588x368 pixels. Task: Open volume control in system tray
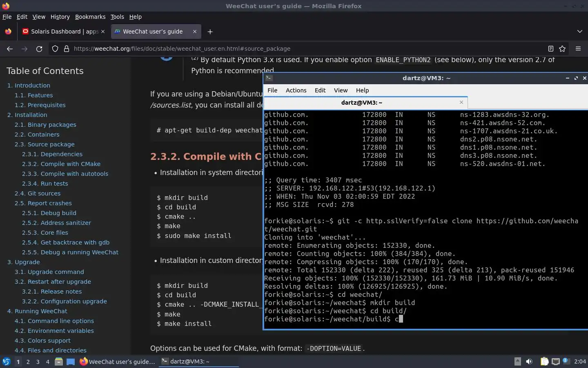[529, 361]
